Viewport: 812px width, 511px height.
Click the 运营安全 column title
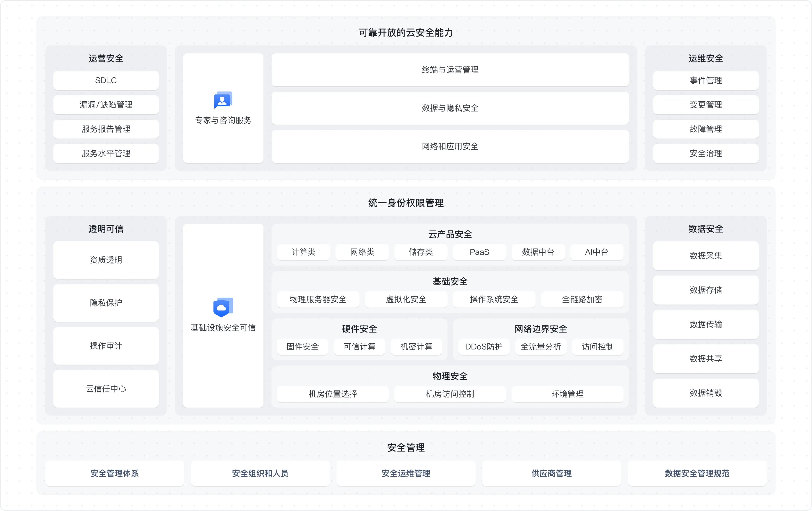pyautogui.click(x=106, y=58)
